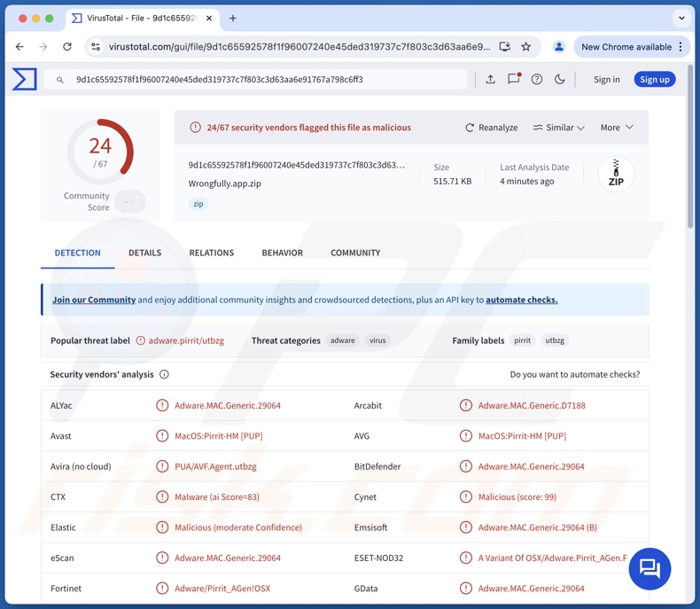Screen dimensions: 700x609
Task: Click the hash search input field
Action: click(x=255, y=80)
